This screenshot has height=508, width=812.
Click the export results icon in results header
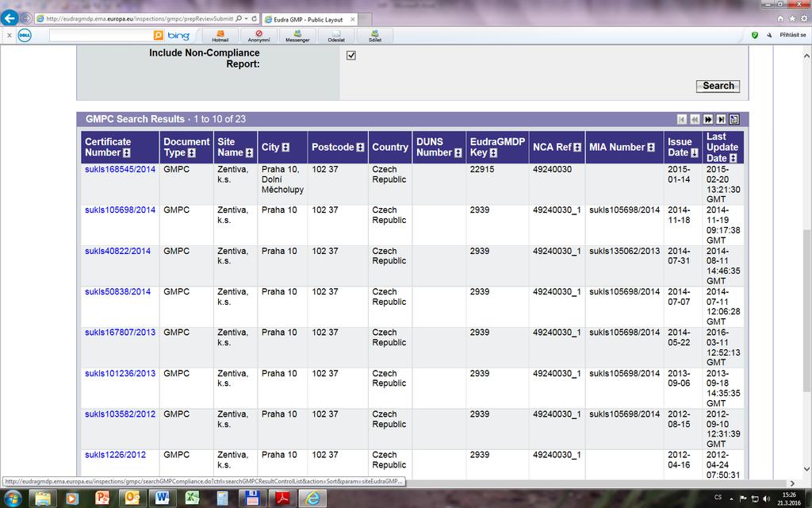(733, 119)
